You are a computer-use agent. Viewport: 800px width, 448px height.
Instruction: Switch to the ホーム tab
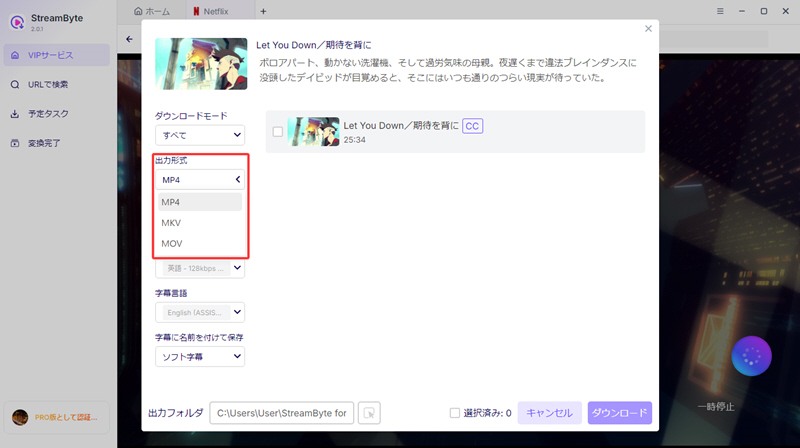click(x=152, y=11)
